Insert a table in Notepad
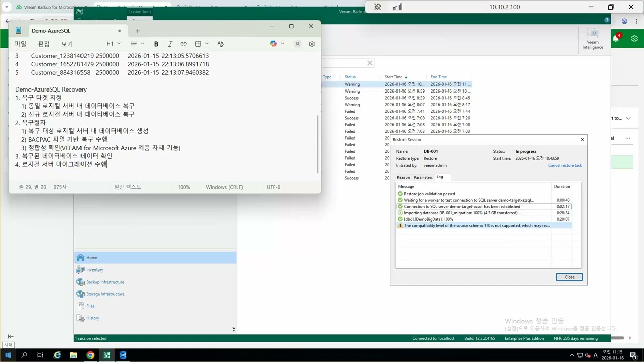644x362 pixels. tap(198, 44)
